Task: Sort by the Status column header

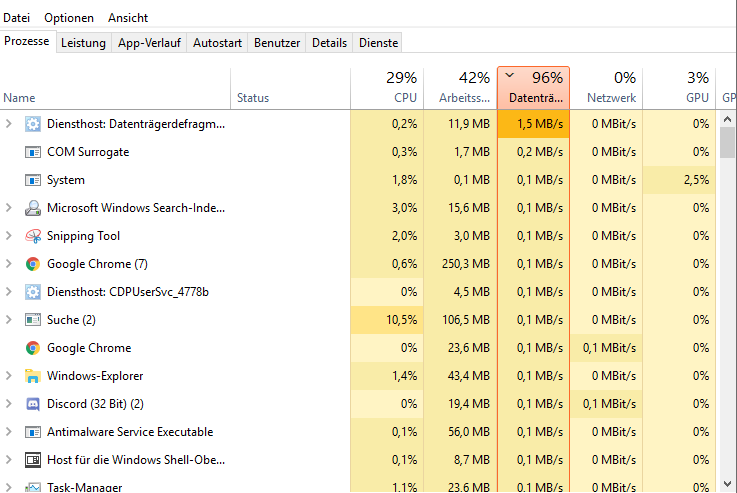Action: click(x=290, y=89)
